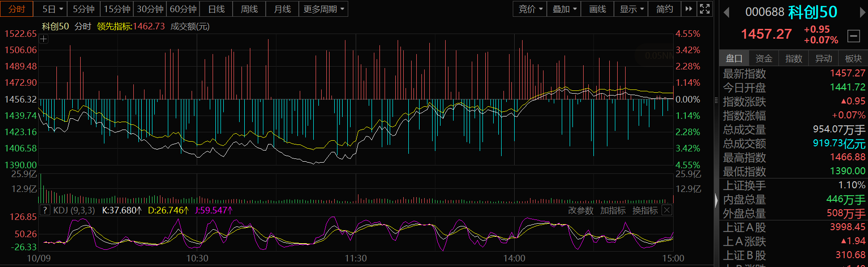Click the 内盘总量 446万手 row

(794, 199)
